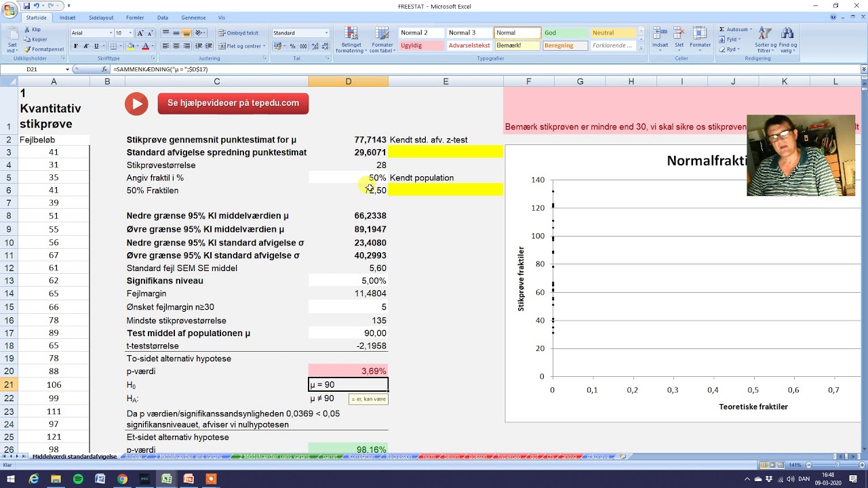This screenshot has width=868, height=488.
Task: Copy selection with Kopier
Action: click(x=35, y=39)
